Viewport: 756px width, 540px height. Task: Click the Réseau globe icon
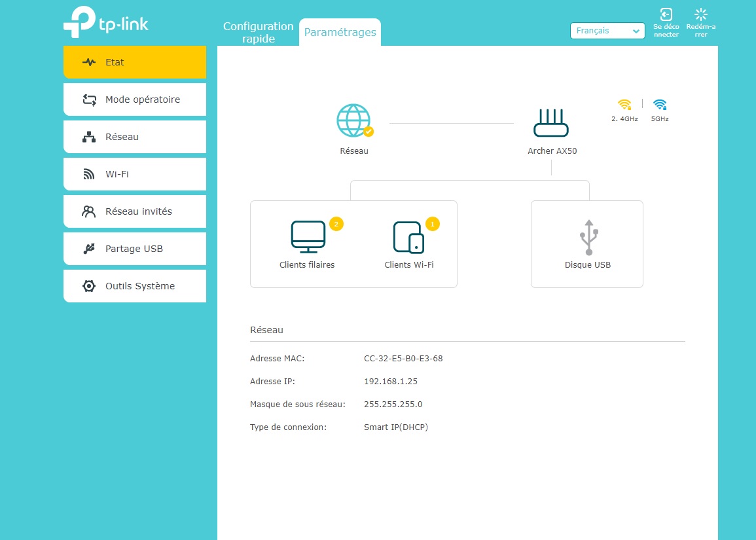tap(353, 120)
